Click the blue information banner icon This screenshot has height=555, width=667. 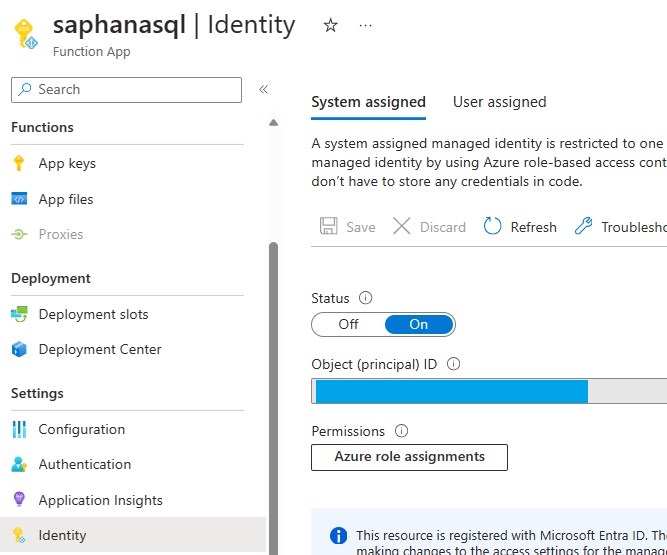(x=339, y=535)
